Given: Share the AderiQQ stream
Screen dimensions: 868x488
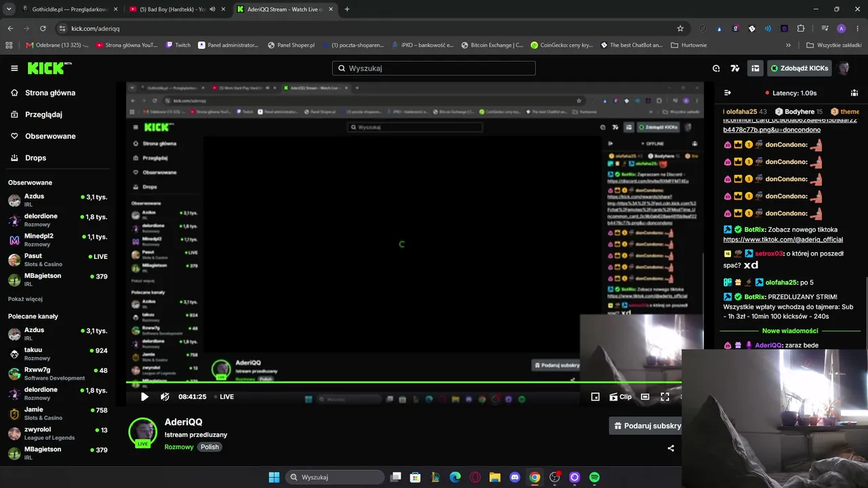Looking at the screenshot, I should tap(671, 448).
